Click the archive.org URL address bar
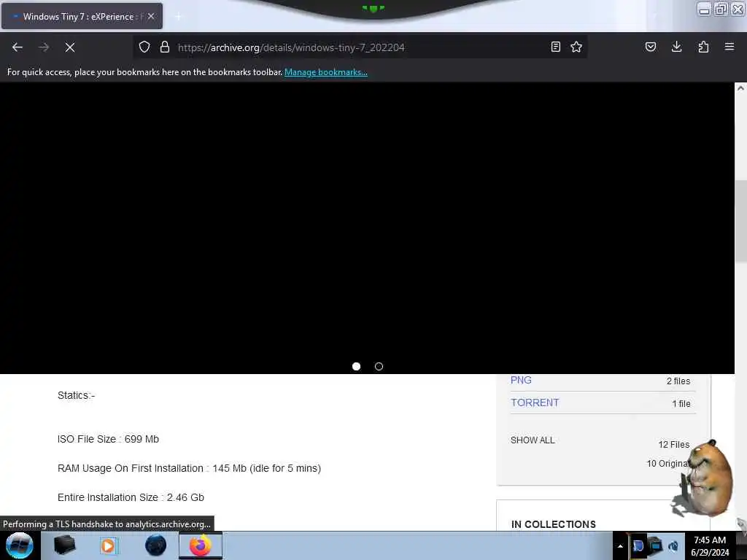The width and height of the screenshot is (747, 560). tap(360, 47)
